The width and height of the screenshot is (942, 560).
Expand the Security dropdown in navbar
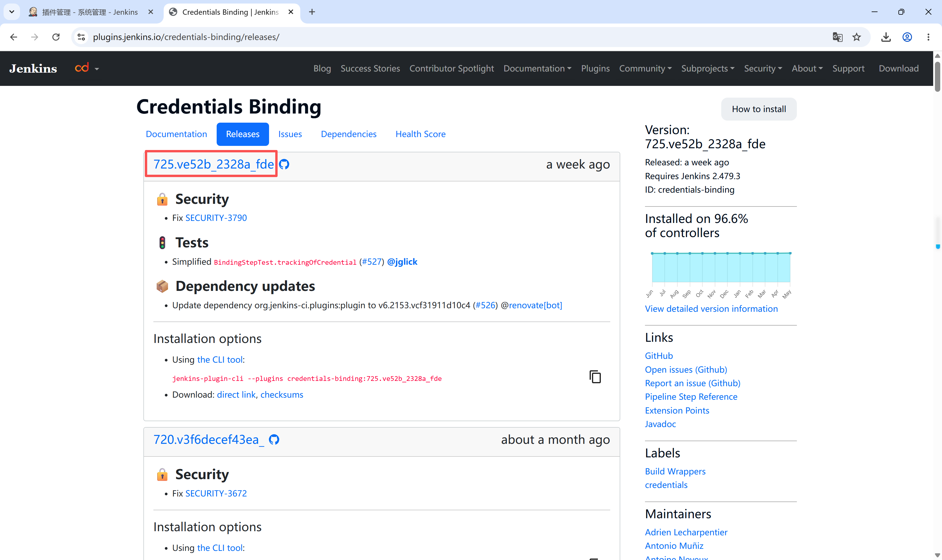point(763,69)
